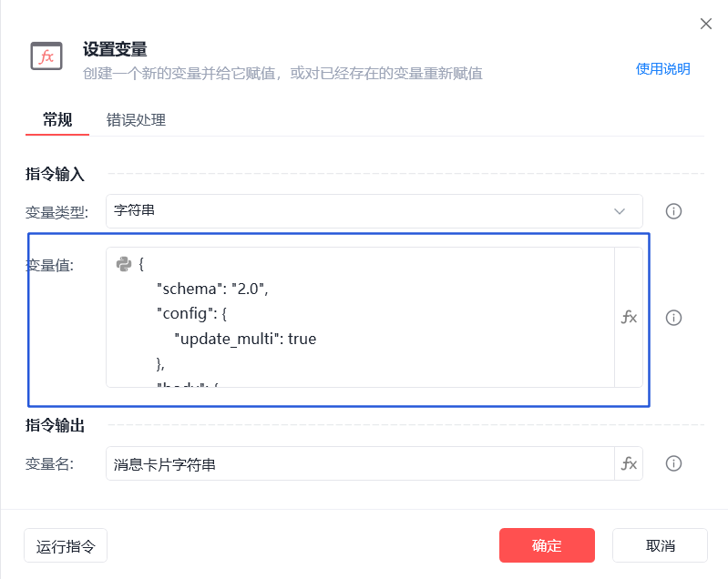728x579 pixels.
Task: Click the 设置变量 fx header icon
Action: pos(46,56)
